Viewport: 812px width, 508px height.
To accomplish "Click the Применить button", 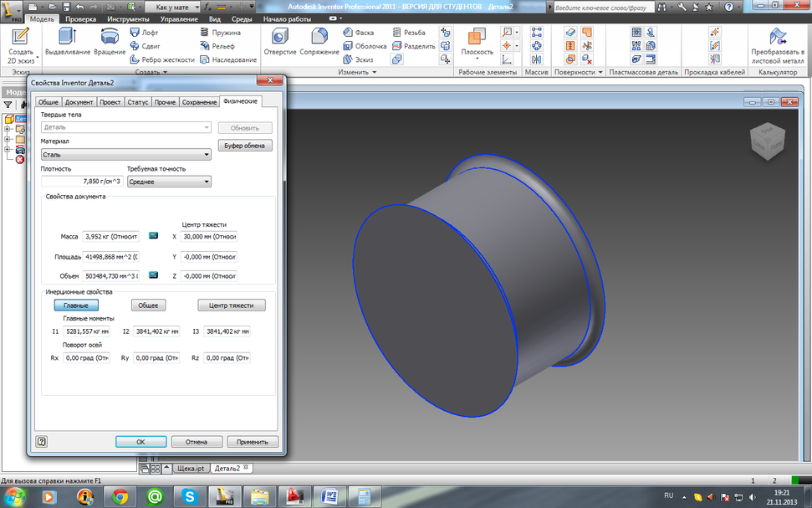I will click(252, 442).
